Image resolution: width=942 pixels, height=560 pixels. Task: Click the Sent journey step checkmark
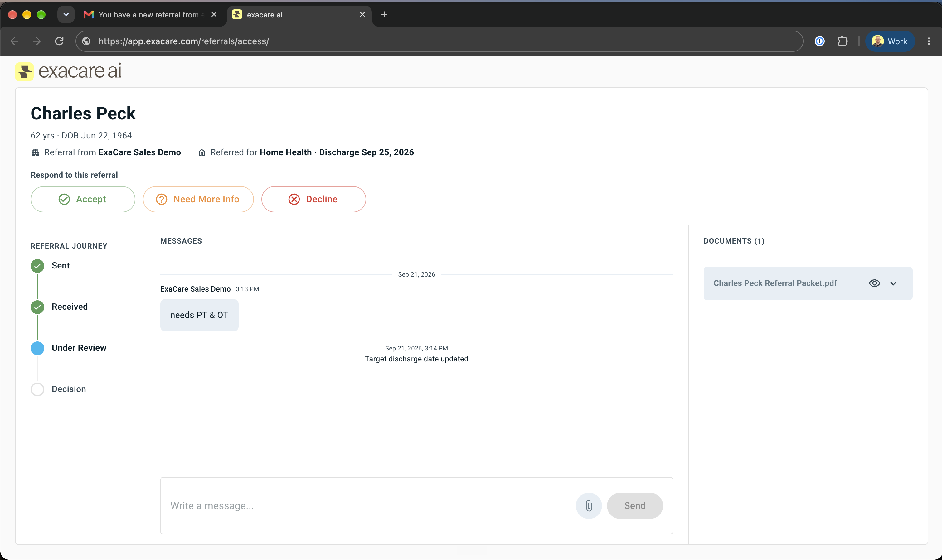(37, 266)
